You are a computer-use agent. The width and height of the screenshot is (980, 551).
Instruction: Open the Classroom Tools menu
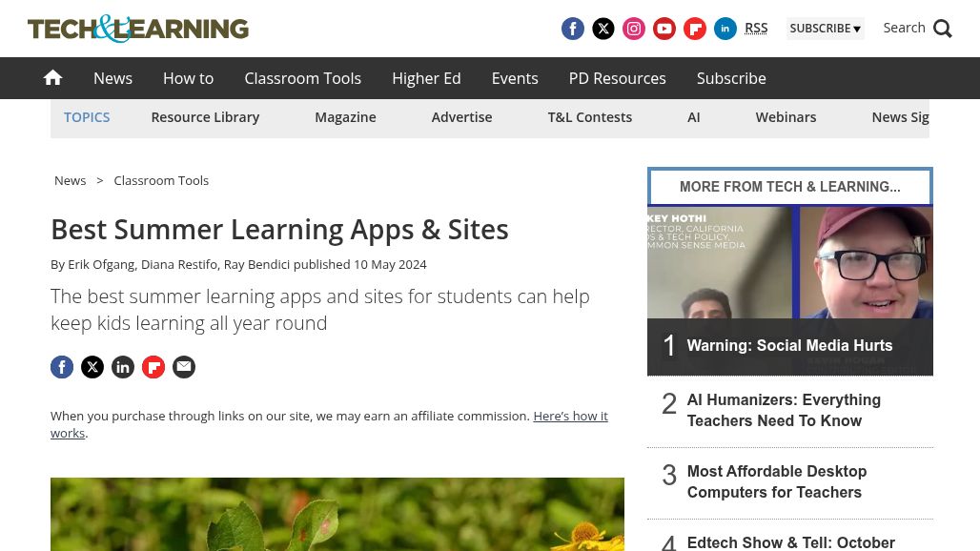(302, 78)
